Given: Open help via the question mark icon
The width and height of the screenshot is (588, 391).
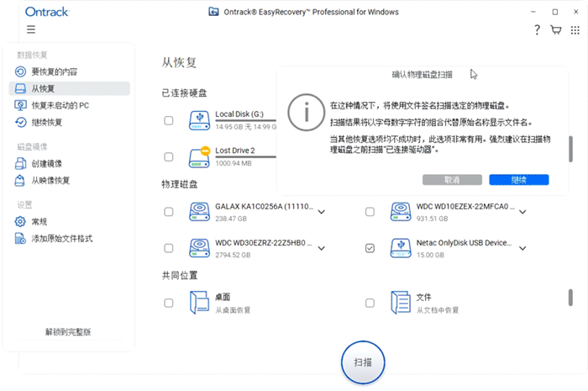Looking at the screenshot, I should [537, 29].
